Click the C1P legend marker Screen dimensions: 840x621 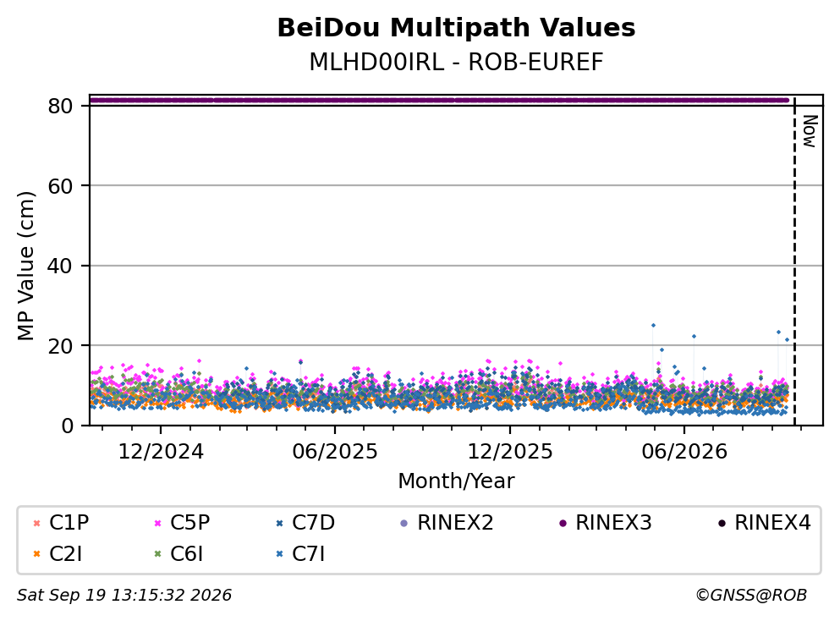[36, 523]
